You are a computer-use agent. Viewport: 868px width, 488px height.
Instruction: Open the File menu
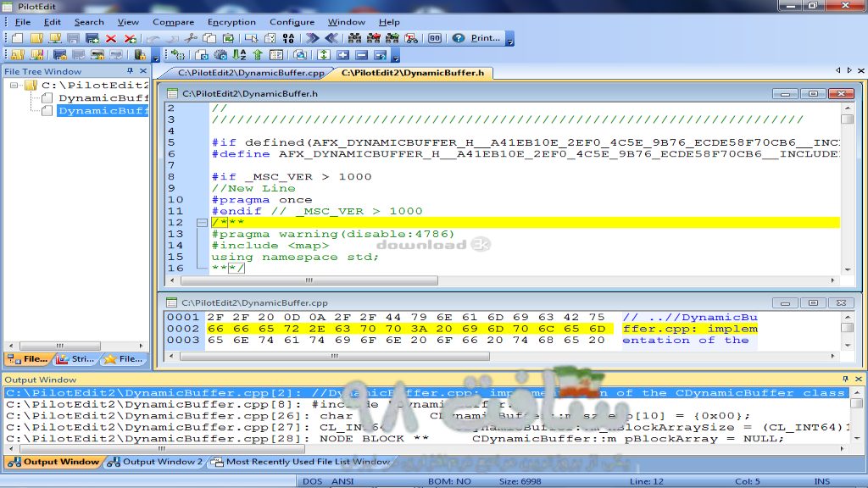(x=23, y=22)
